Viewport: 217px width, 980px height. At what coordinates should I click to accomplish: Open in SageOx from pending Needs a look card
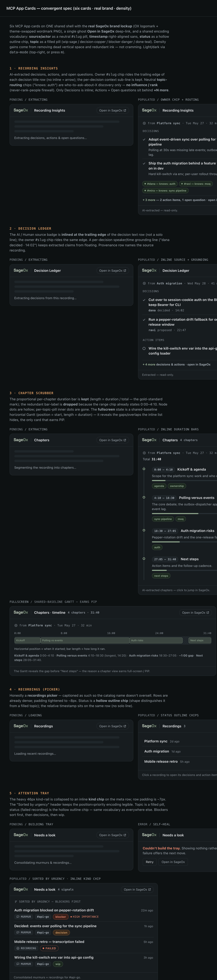112,835
